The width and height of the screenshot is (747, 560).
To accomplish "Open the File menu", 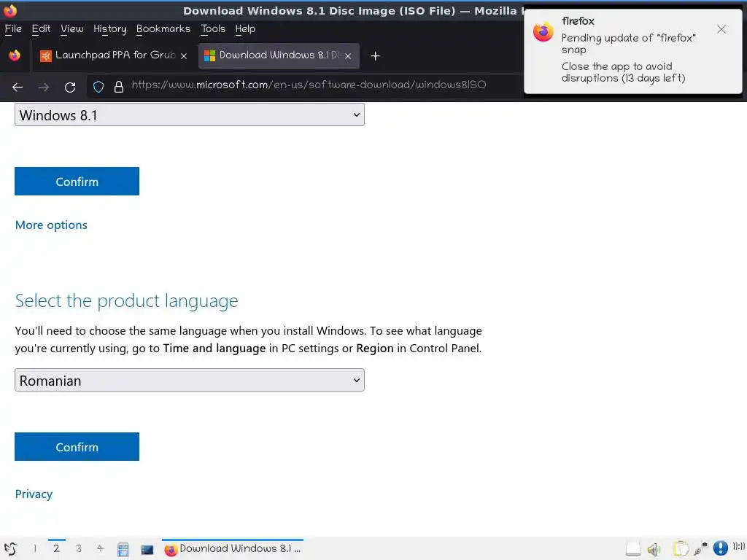I will pyautogui.click(x=13, y=29).
